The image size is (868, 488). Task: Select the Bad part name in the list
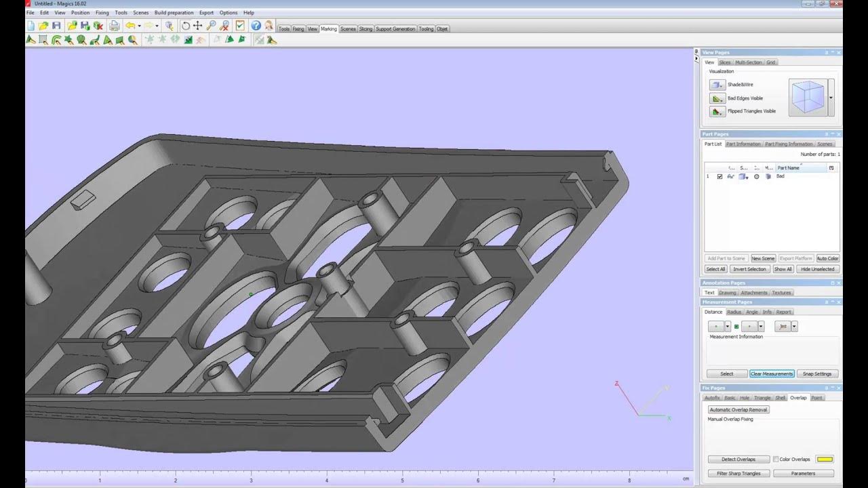coord(781,176)
